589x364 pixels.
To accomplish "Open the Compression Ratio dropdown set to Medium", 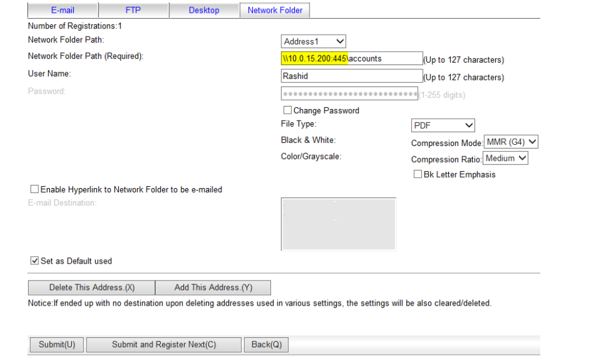I will pyautogui.click(x=506, y=158).
